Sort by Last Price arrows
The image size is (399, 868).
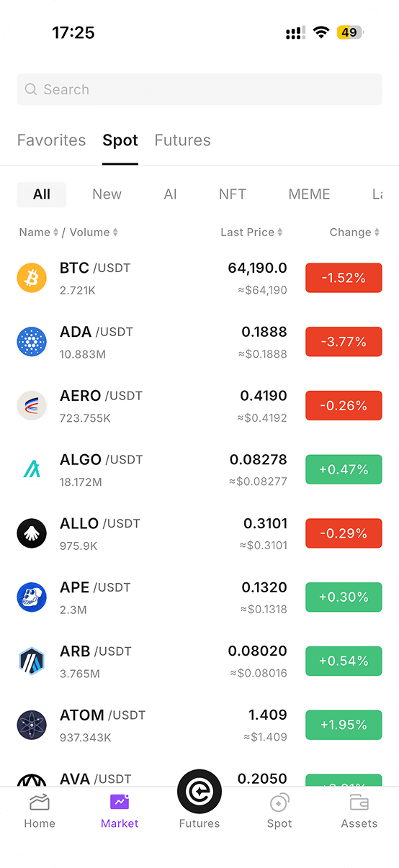tap(280, 232)
